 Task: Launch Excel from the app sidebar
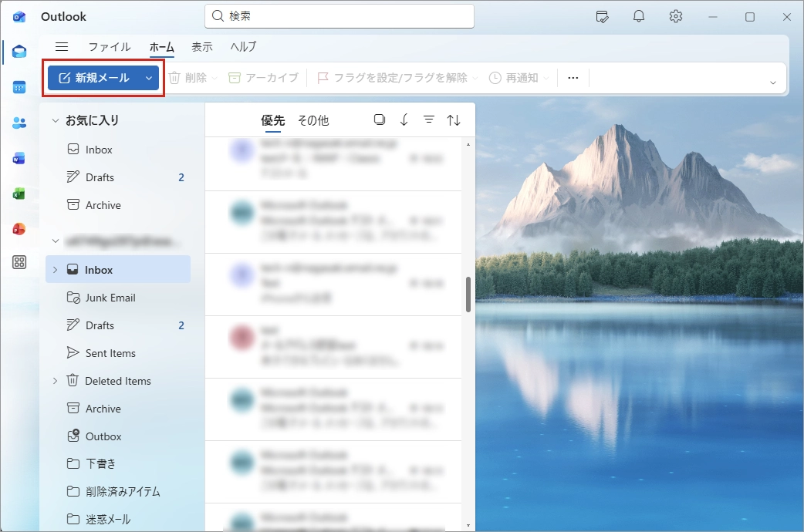(x=20, y=194)
